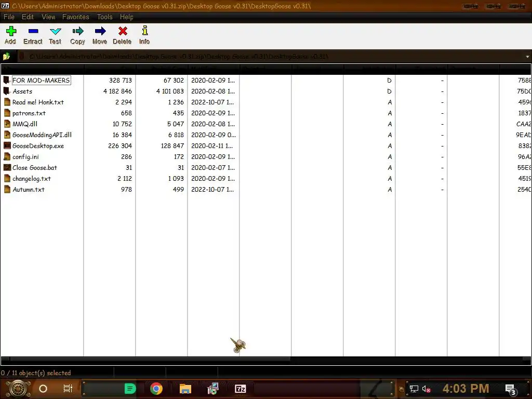This screenshot has width=532, height=399.
Task: Select Autumn.txt file icon
Action: tap(7, 189)
